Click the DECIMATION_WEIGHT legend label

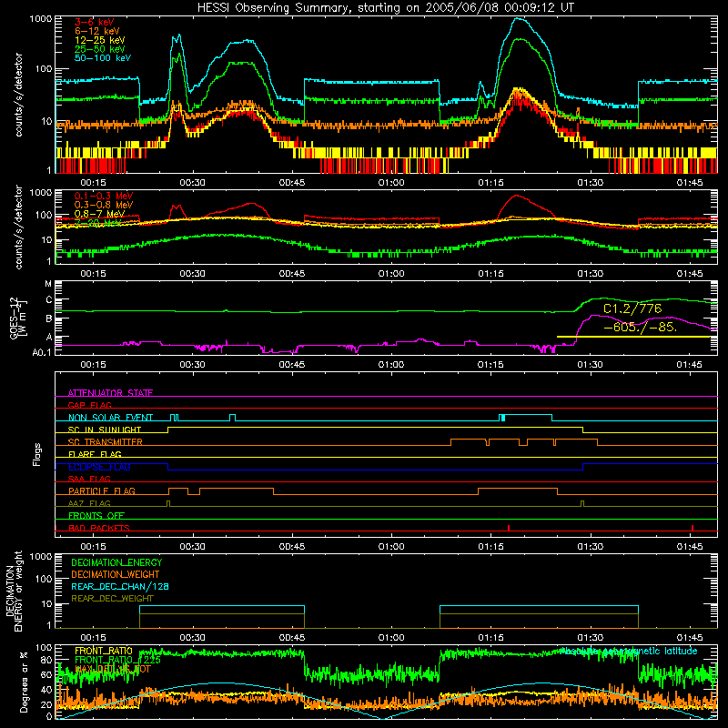pyautogui.click(x=116, y=574)
